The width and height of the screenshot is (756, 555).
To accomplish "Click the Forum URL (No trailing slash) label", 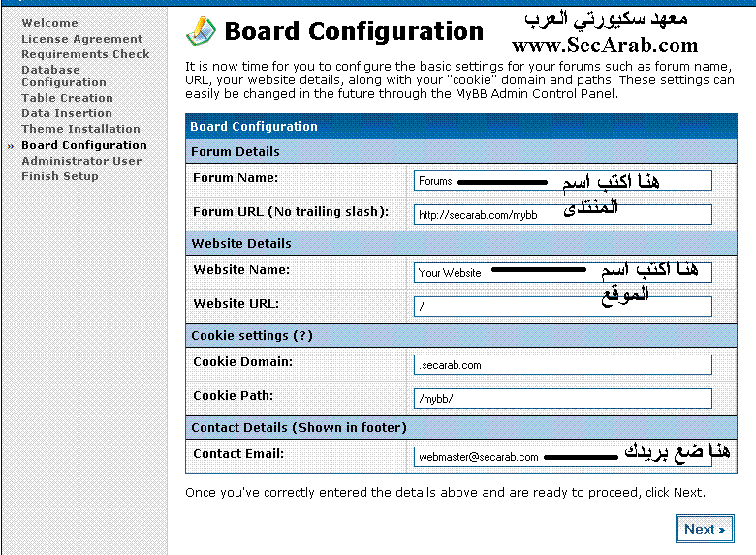I will click(x=291, y=211).
